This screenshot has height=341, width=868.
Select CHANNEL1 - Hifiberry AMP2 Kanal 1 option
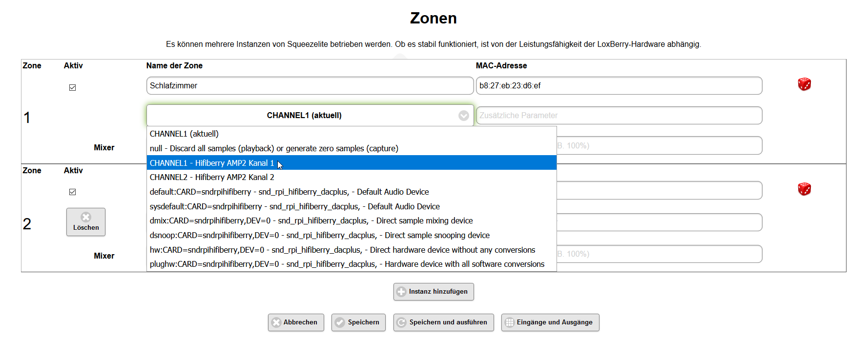pyautogui.click(x=212, y=163)
